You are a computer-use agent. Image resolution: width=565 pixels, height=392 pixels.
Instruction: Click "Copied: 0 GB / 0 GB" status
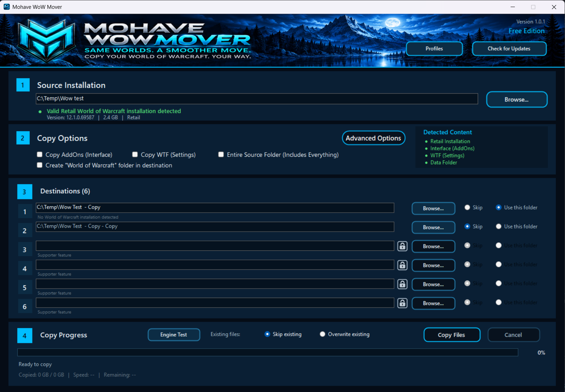[41, 375]
